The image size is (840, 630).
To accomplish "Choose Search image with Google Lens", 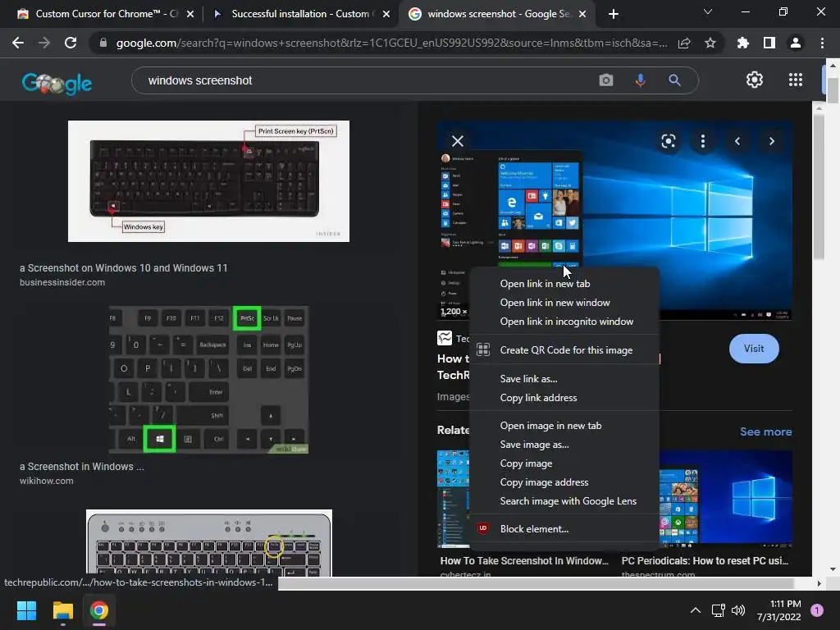I will click(x=564, y=501).
